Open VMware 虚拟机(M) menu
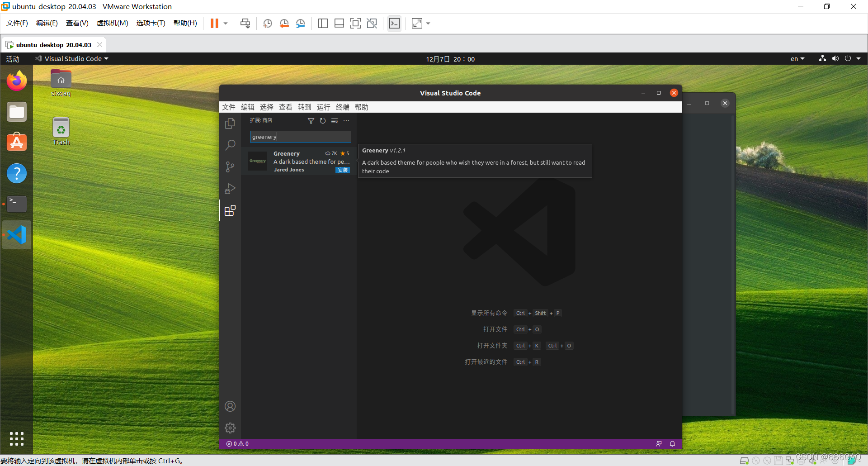868x466 pixels. pos(113,23)
